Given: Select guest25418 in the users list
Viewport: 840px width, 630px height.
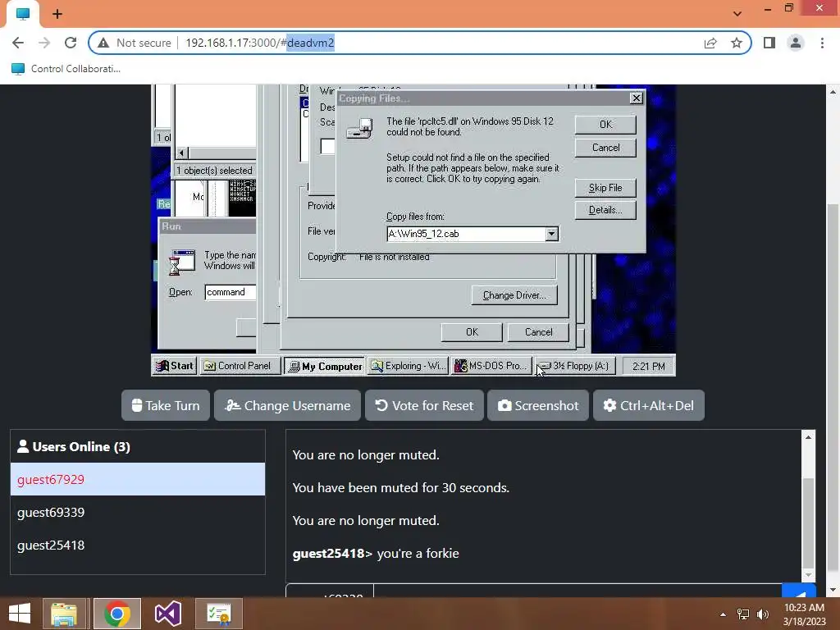Looking at the screenshot, I should pyautogui.click(x=138, y=545).
